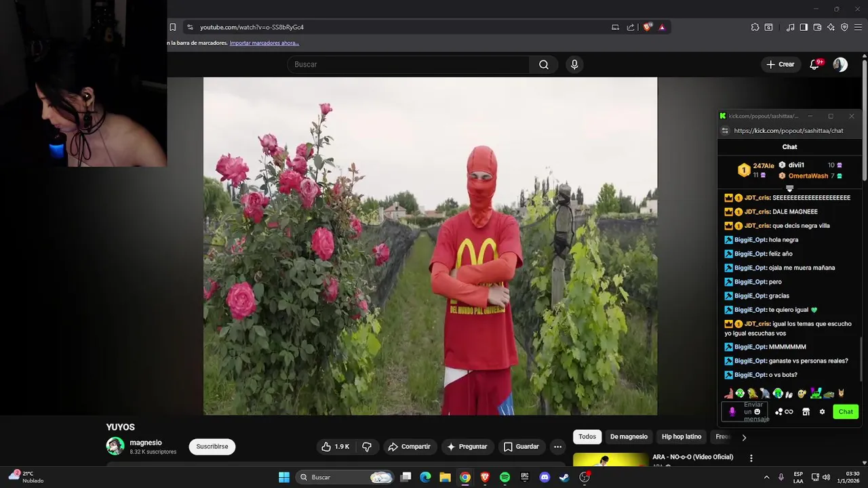Open YouTube notifications bell

tap(815, 64)
